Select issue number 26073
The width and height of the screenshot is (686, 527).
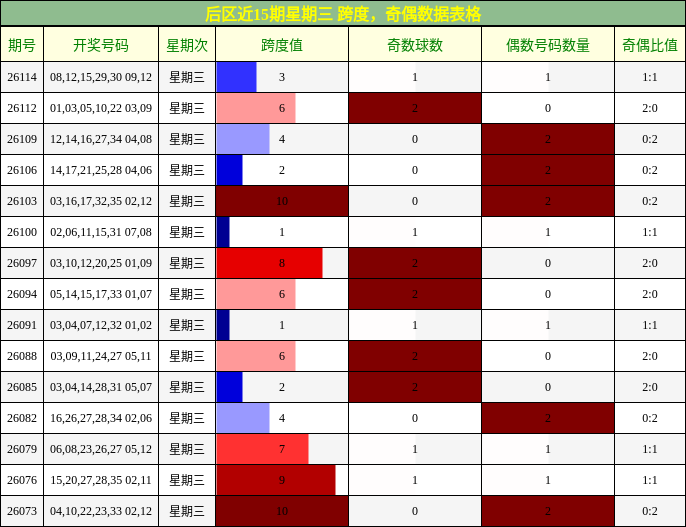(x=22, y=511)
